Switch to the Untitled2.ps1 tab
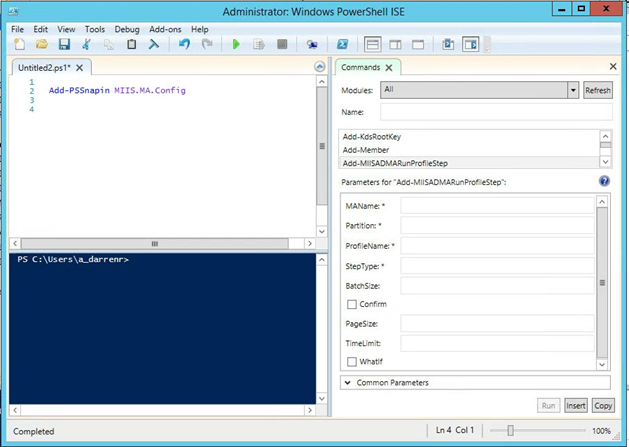Image resolution: width=629 pixels, height=447 pixels. click(46, 67)
